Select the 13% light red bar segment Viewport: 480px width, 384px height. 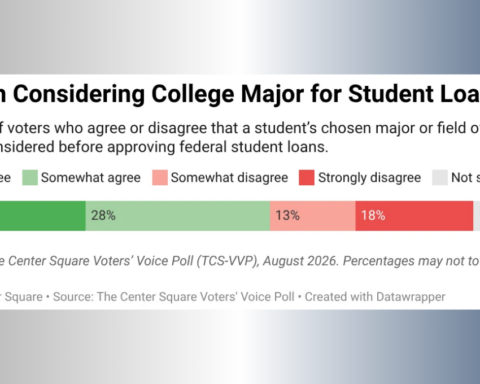[313, 216]
